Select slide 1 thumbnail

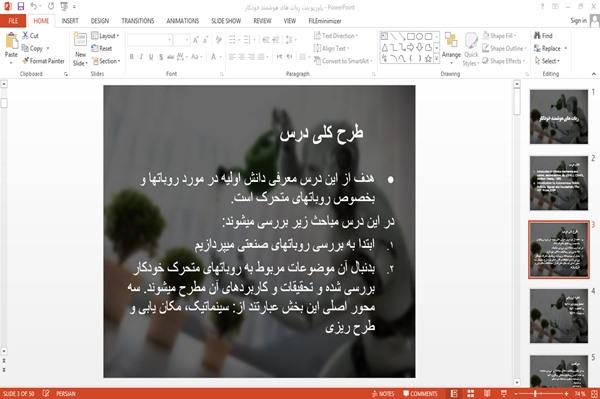[559, 117]
